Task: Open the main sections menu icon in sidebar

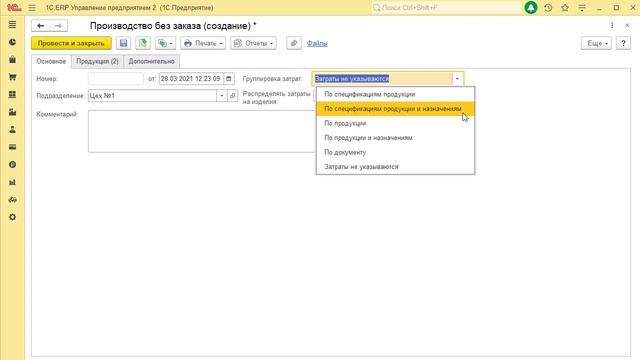Action: pos(12,25)
